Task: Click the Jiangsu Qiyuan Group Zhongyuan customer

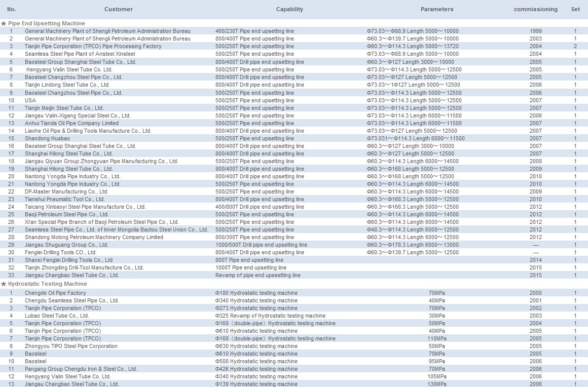Action: point(101,162)
